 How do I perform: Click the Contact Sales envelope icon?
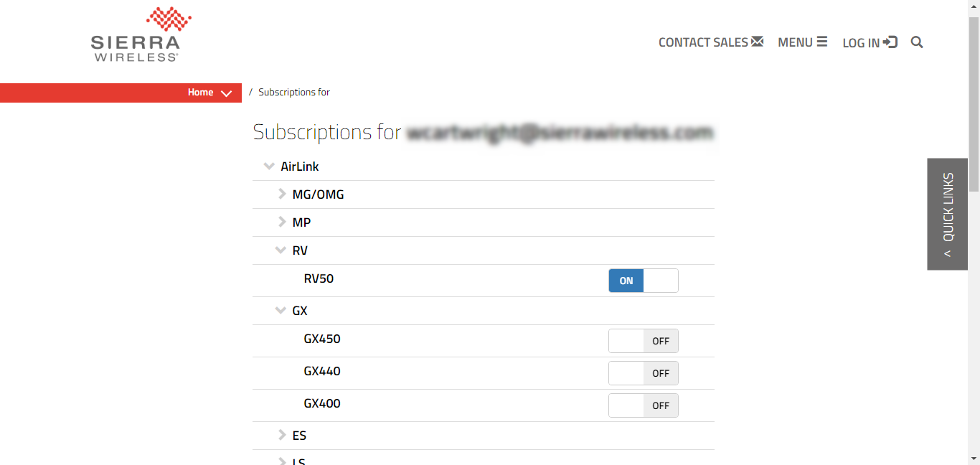757,42
